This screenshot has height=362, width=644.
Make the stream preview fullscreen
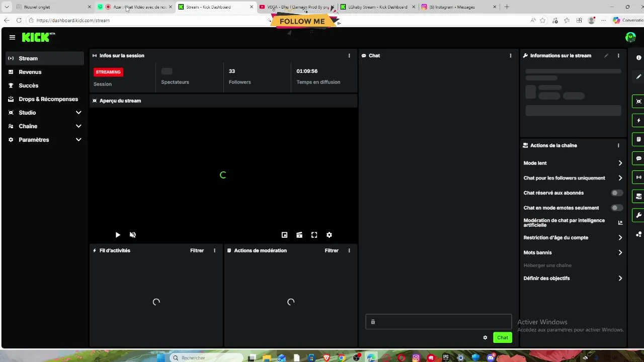[314, 235]
